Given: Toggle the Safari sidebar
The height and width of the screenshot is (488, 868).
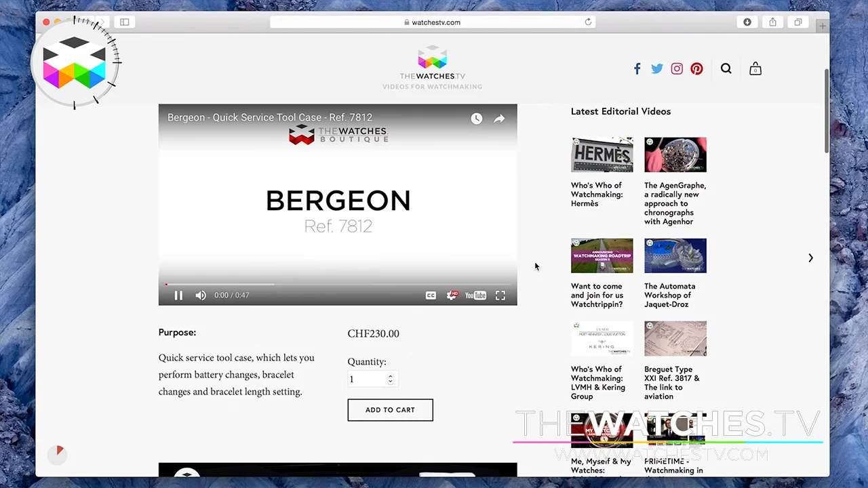Looking at the screenshot, I should tap(125, 22).
